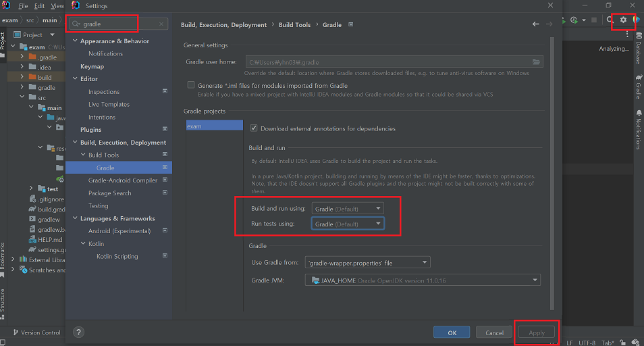Select HELP.md in Project tree

pyautogui.click(x=50, y=240)
